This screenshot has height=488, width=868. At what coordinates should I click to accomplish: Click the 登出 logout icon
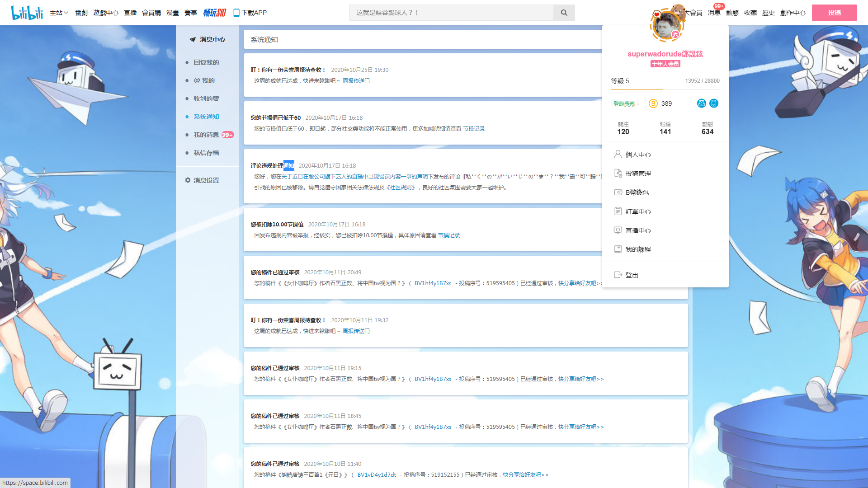click(618, 275)
